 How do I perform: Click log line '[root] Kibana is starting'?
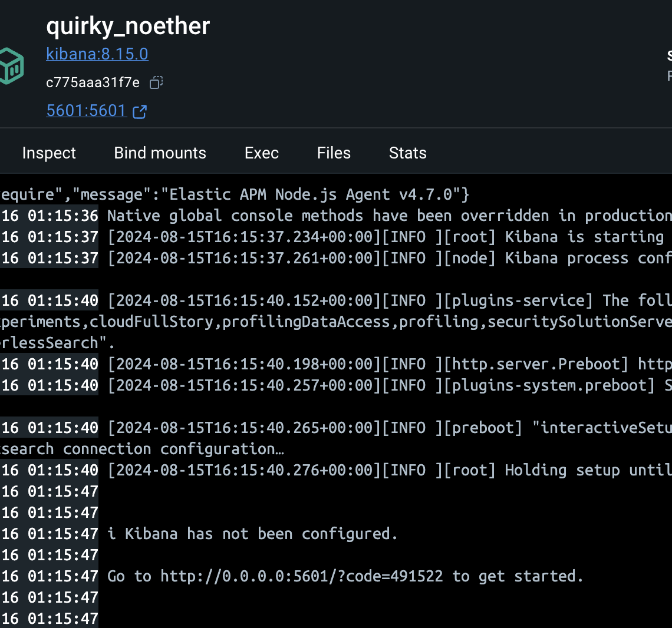[x=386, y=237]
